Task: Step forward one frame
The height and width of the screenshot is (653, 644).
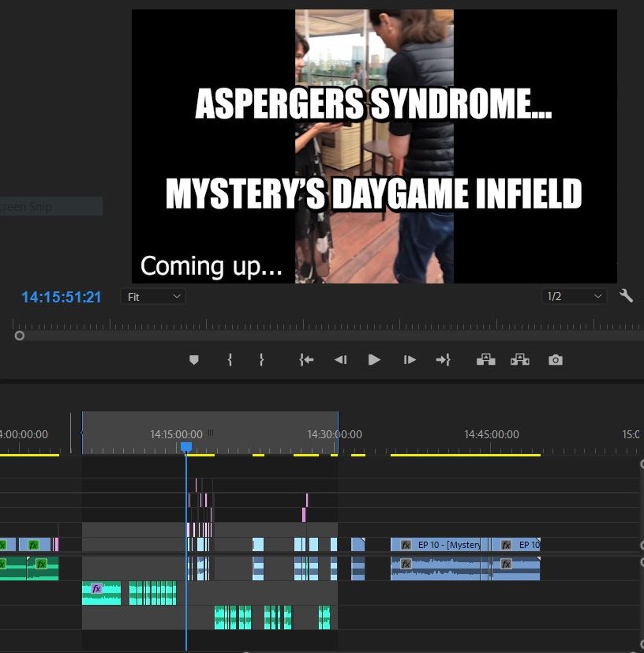Action: [x=410, y=360]
